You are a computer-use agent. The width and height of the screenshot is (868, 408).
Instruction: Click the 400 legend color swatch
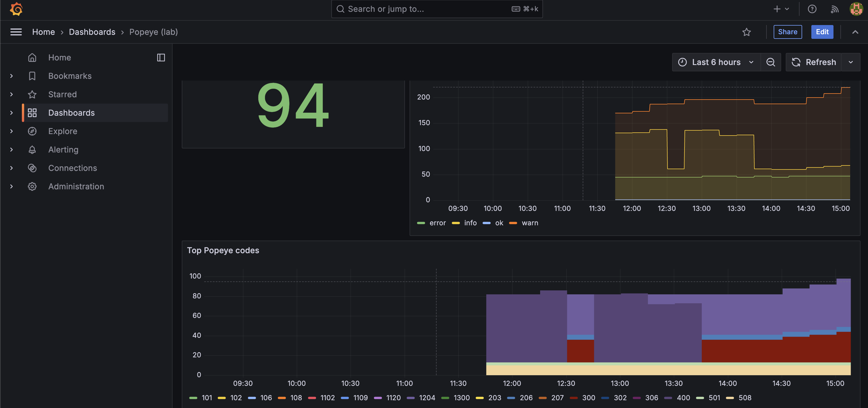(x=668, y=398)
